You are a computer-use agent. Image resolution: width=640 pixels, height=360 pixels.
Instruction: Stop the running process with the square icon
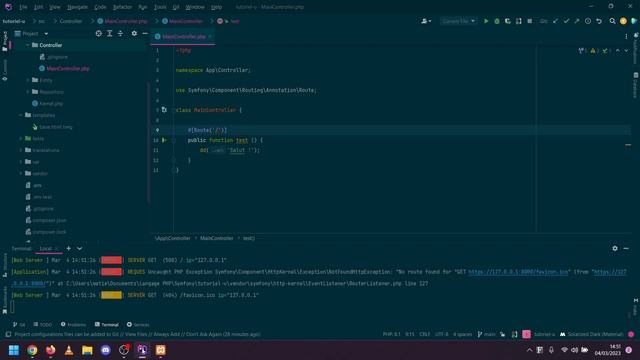pyautogui.click(x=529, y=21)
